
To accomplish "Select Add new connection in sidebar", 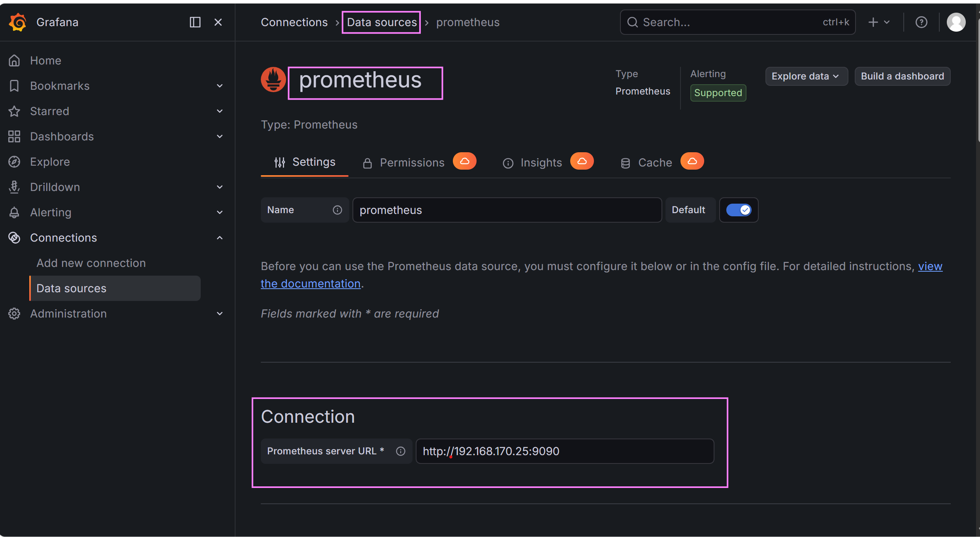I will 91,263.
